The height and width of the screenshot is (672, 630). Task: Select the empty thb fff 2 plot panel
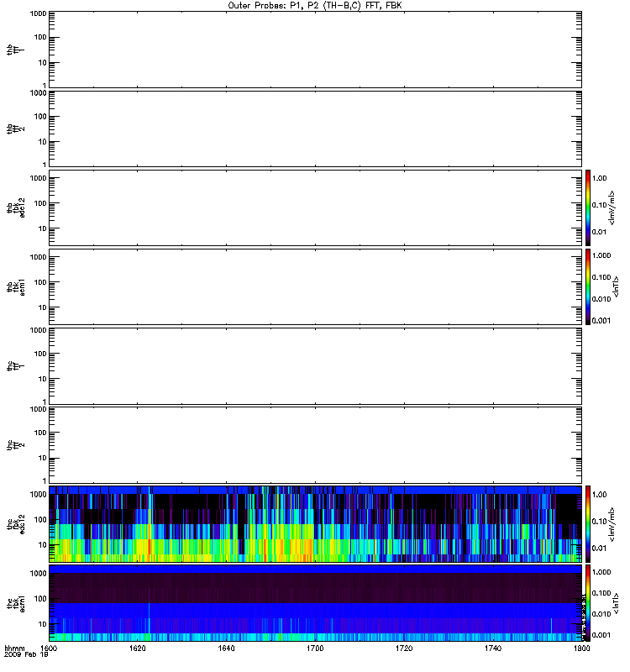315,129
